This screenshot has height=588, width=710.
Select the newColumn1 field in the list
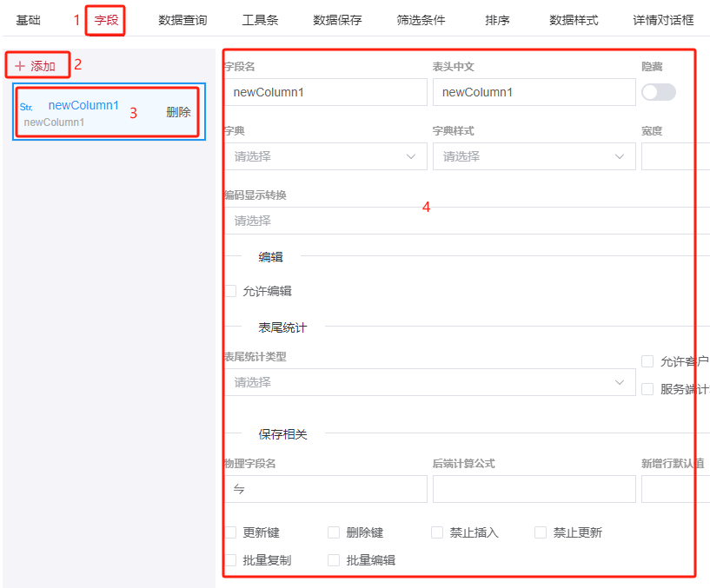click(x=83, y=106)
